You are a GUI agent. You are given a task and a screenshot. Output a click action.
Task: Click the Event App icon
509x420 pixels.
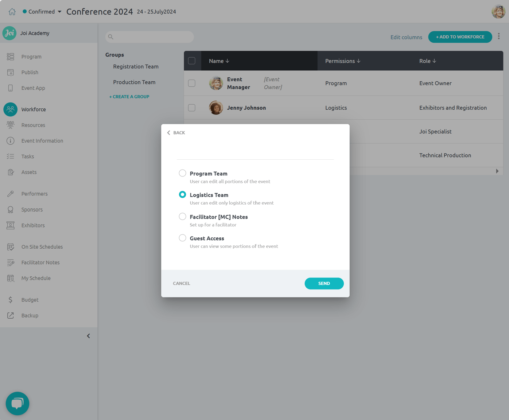tap(10, 88)
